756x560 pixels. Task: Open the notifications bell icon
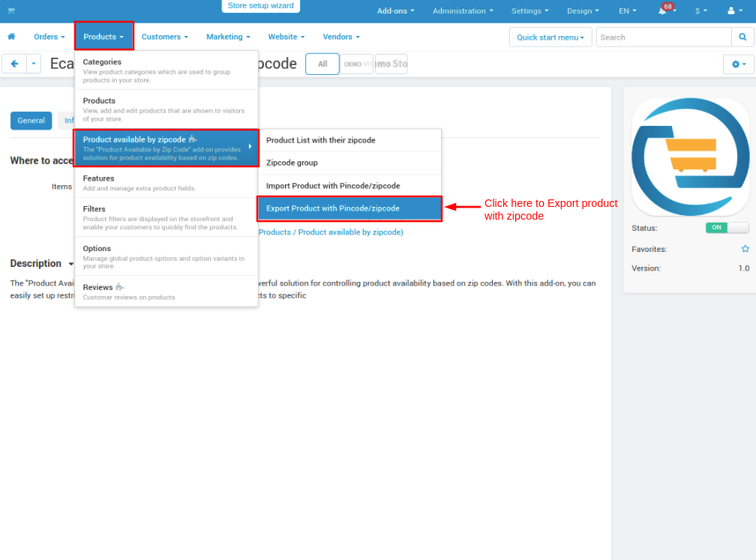[x=662, y=10]
